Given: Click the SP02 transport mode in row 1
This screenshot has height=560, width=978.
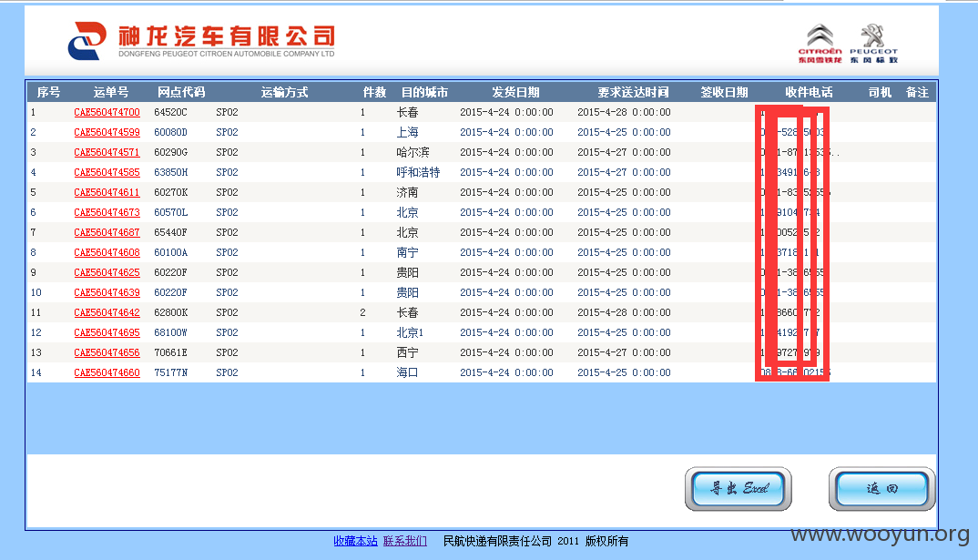Looking at the screenshot, I should [x=227, y=112].
